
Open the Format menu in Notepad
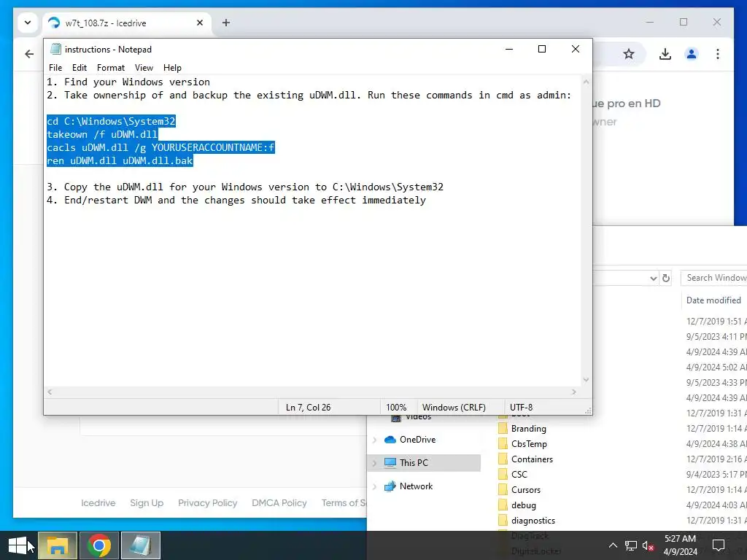111,68
